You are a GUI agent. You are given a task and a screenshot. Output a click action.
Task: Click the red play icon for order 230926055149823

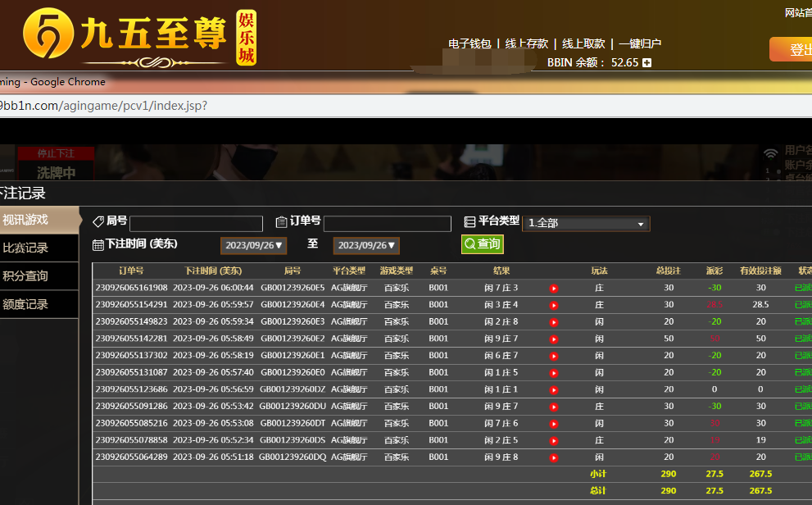[x=554, y=322]
